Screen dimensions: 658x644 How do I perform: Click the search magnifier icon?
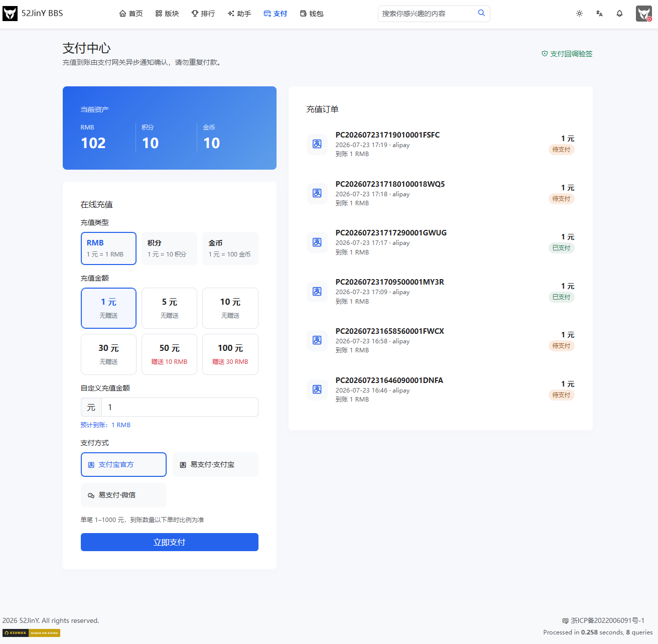coord(481,13)
